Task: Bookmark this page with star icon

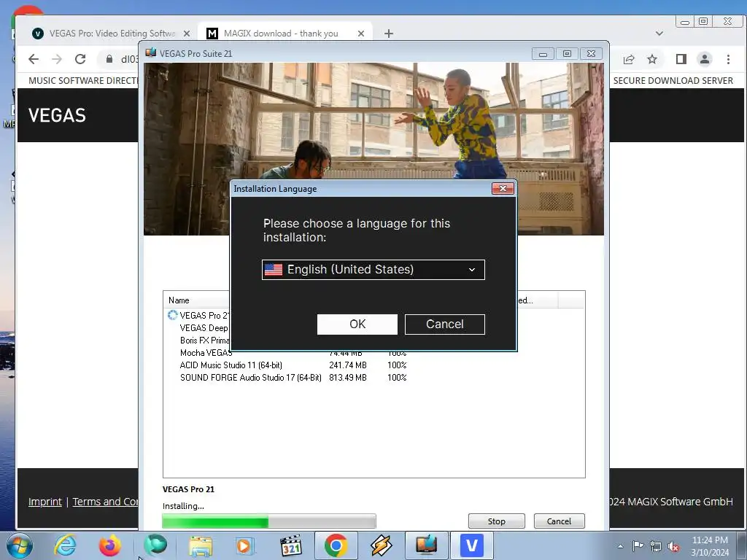Action: point(652,59)
